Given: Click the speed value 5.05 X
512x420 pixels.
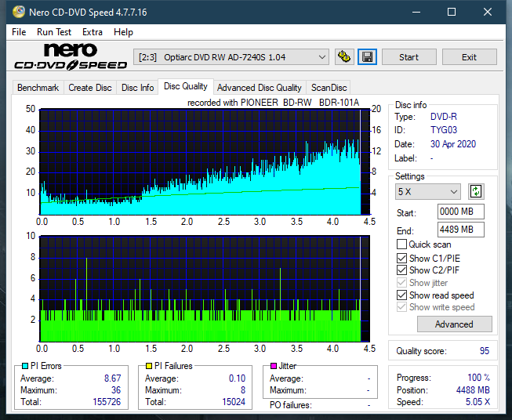Looking at the screenshot, I should point(478,402).
